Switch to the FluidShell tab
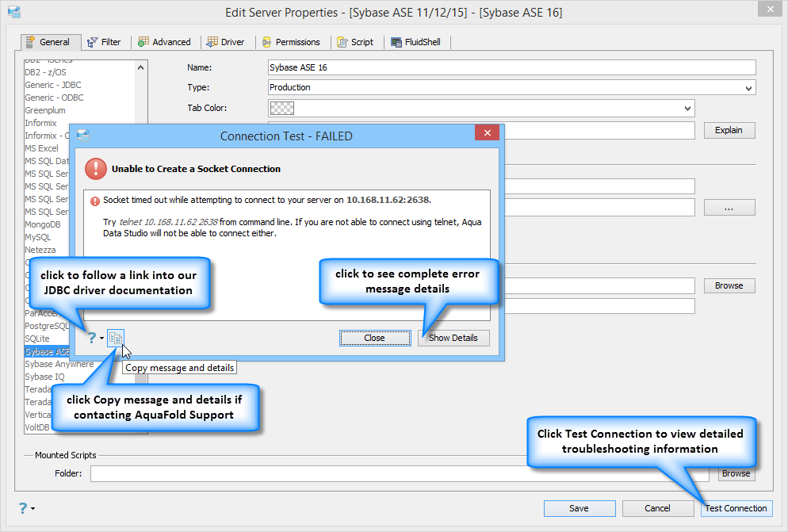This screenshot has width=788, height=532. [x=417, y=42]
